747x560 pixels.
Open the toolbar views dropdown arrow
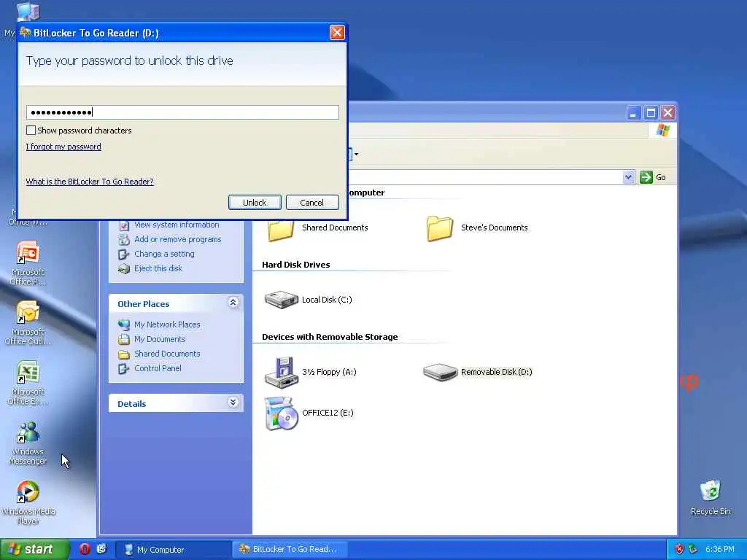pos(356,155)
